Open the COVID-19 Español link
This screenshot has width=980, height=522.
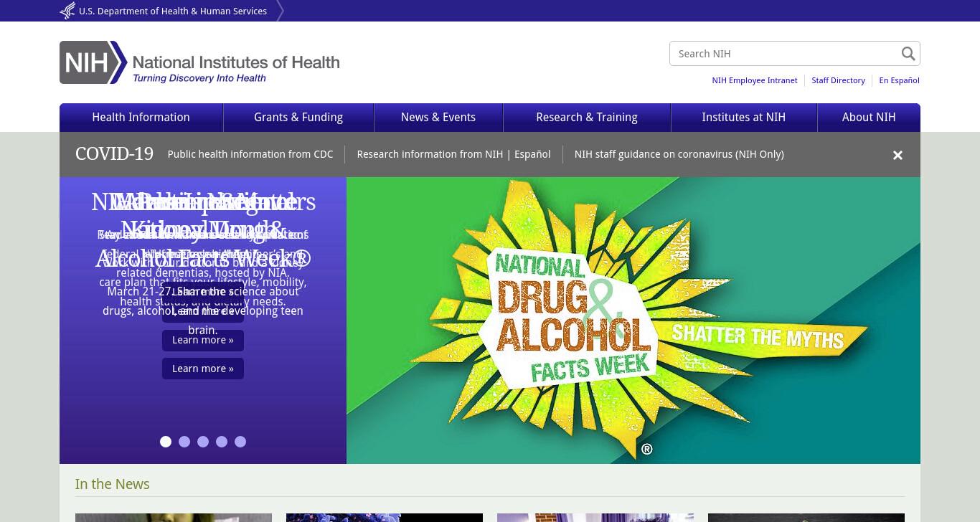532,154
